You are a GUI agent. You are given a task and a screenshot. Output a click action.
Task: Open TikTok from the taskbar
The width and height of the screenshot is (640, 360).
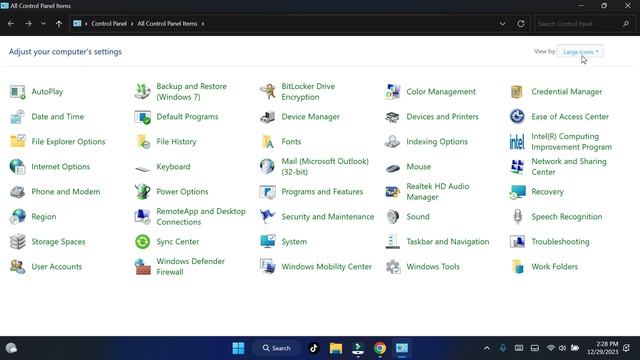[x=313, y=348]
